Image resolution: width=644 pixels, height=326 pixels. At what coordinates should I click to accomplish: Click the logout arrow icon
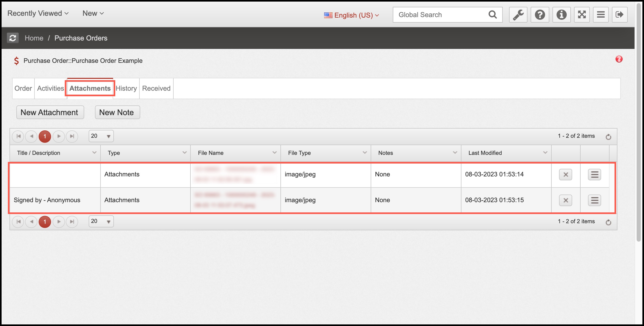(620, 15)
